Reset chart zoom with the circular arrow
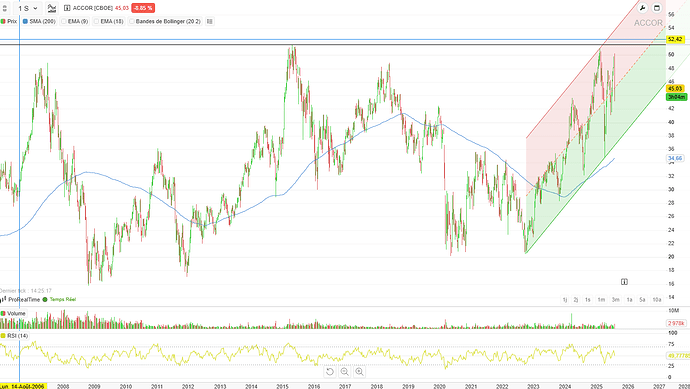 coord(330,372)
